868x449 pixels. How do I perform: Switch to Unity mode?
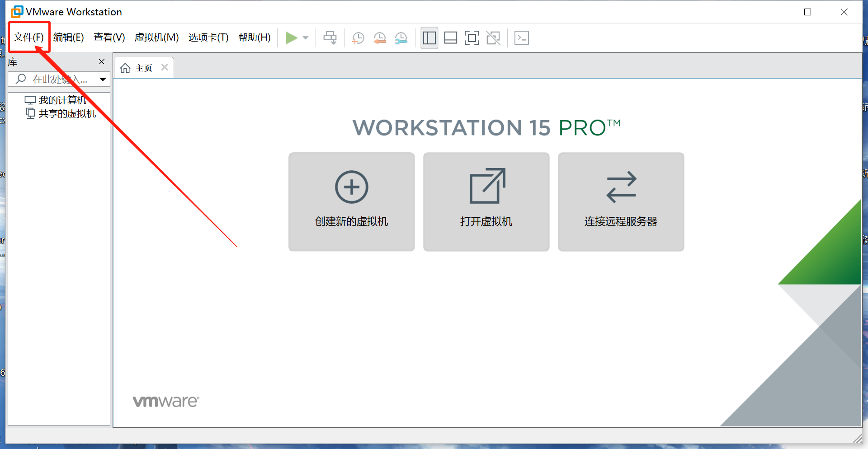(x=493, y=37)
